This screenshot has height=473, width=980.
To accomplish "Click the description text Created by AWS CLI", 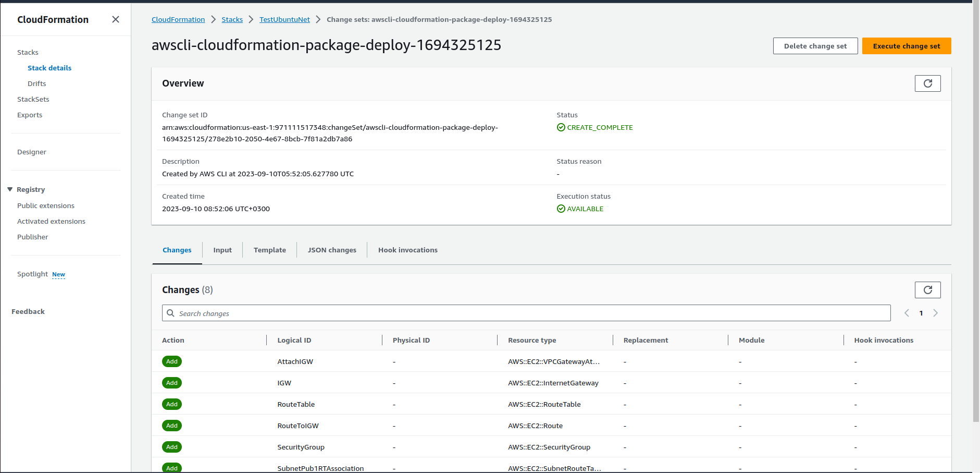I will tap(258, 174).
